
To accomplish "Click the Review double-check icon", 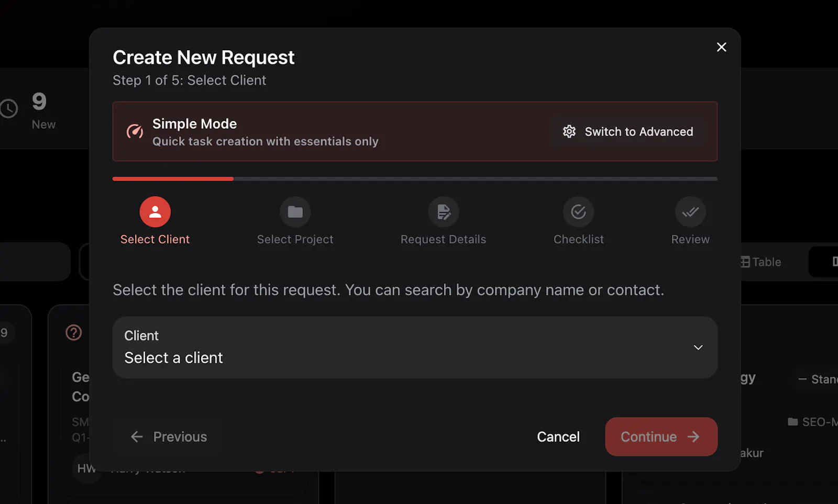I will [690, 212].
